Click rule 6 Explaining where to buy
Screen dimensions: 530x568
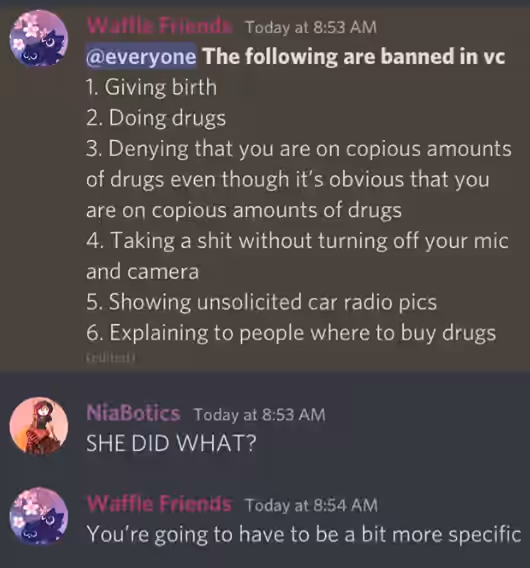291,333
